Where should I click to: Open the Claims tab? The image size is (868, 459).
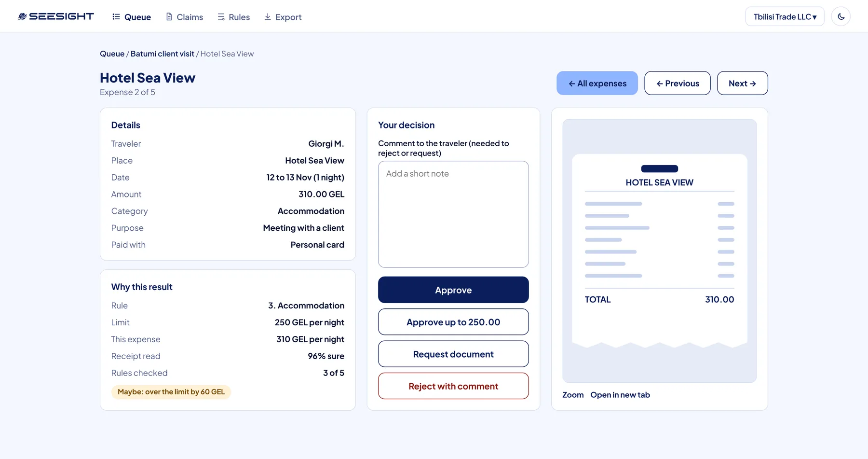[184, 17]
